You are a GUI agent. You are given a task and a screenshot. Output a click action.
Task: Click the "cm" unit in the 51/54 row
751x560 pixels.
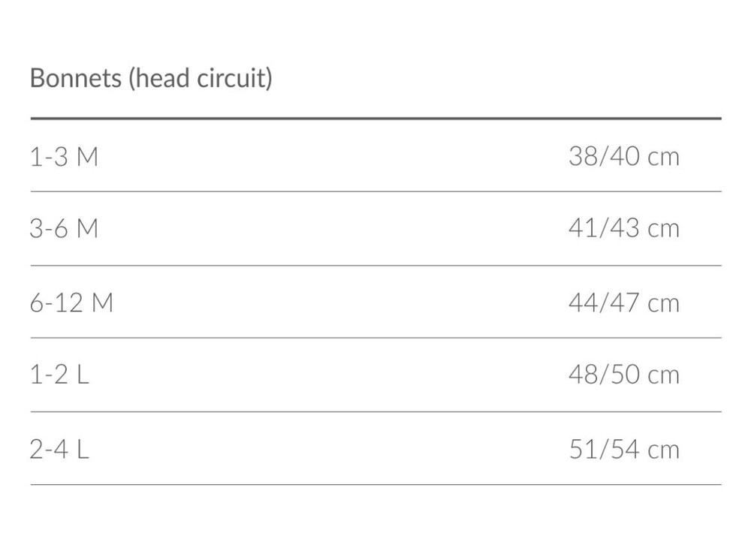tap(663, 450)
